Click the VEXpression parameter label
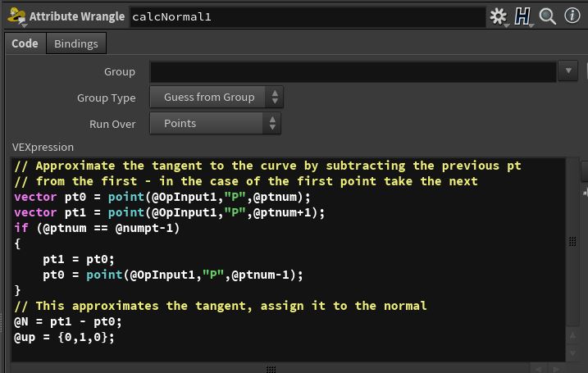588x373 pixels. [43, 148]
